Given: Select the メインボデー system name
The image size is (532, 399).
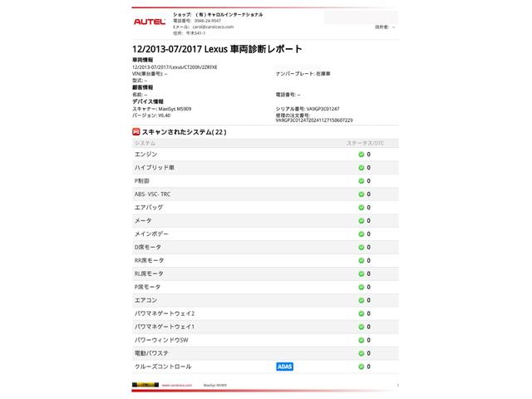Looking at the screenshot, I should click(151, 234).
